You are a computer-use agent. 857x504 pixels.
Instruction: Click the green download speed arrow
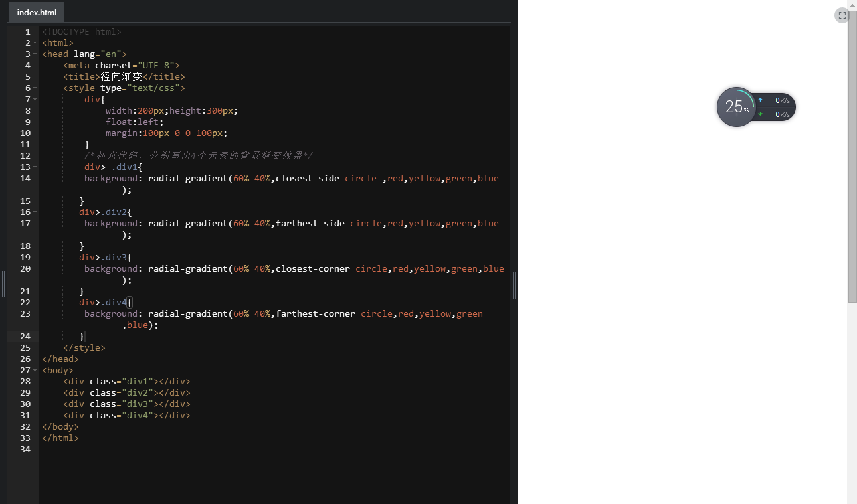click(x=761, y=114)
